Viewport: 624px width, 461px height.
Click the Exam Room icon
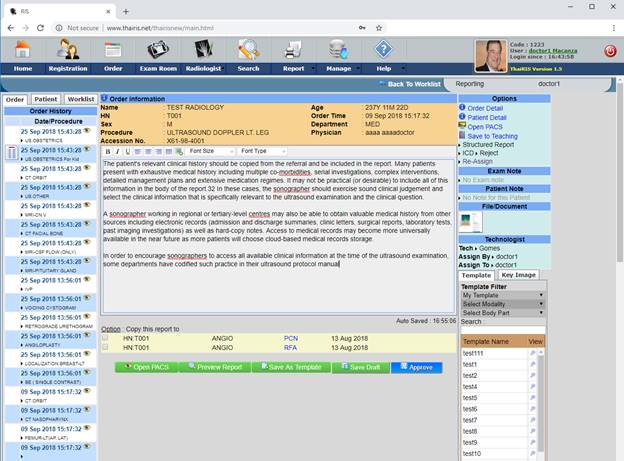[x=157, y=50]
